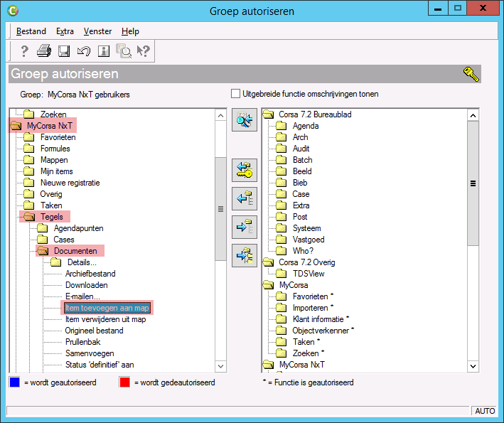This screenshot has height=423, width=504.
Task: Open the info toolbar icon
Action: (x=104, y=51)
